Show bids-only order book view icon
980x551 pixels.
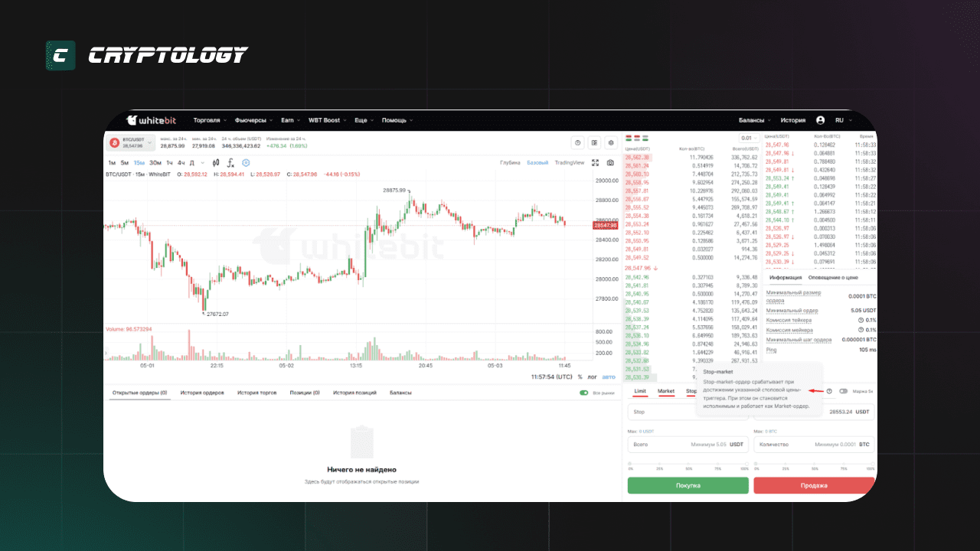(x=645, y=138)
